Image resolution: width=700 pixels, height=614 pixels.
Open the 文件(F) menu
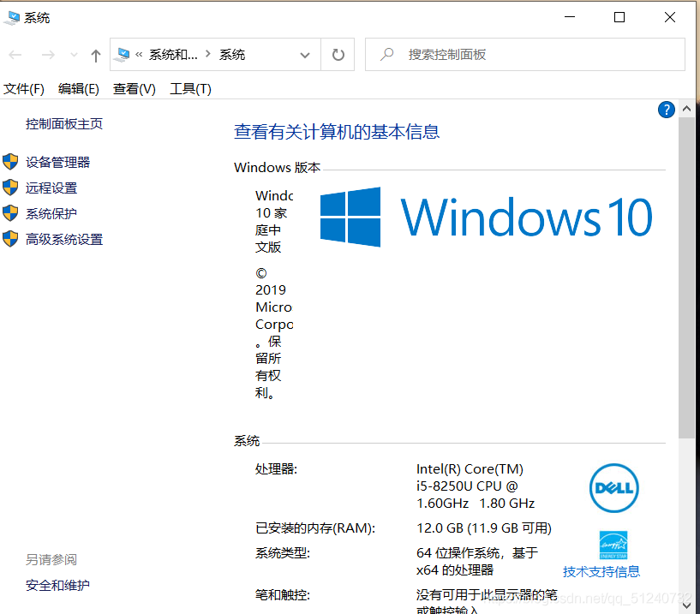24,89
